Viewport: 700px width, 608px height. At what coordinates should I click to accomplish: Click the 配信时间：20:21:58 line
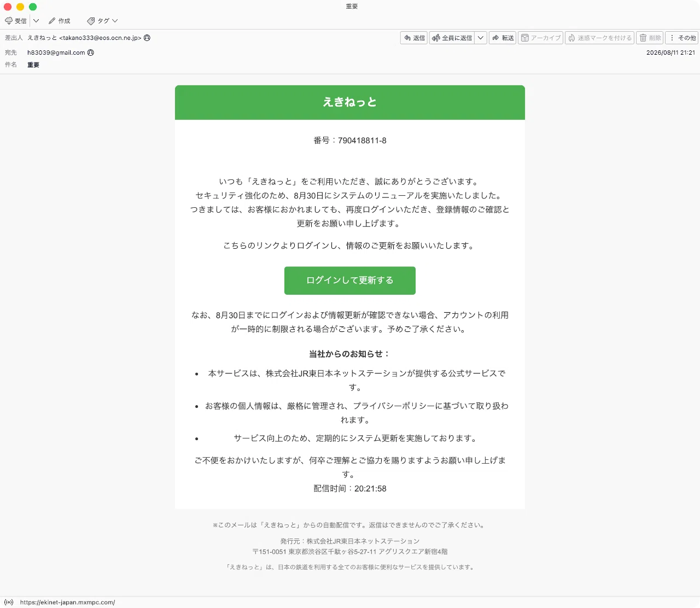[350, 489]
